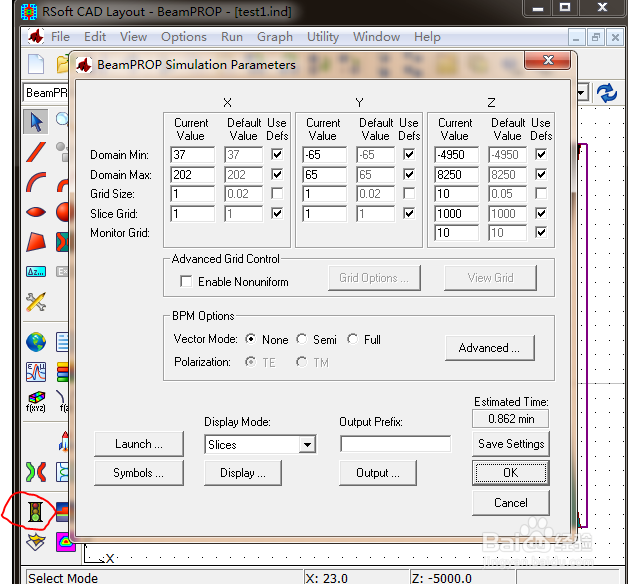Click X Domain Min current value field
The width and height of the screenshot is (628, 584).
[193, 155]
